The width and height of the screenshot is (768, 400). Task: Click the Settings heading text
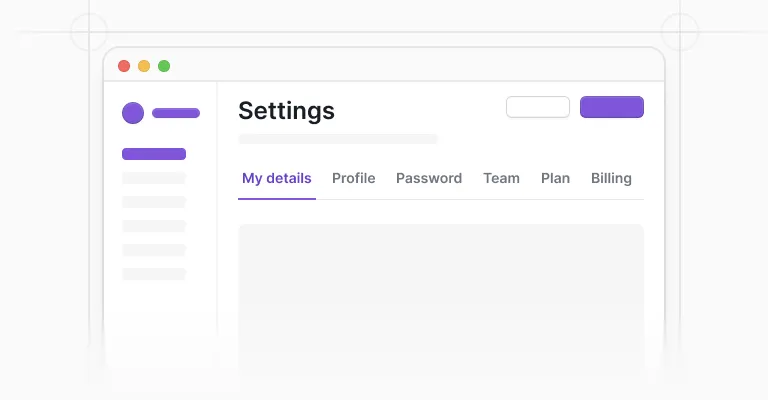click(x=287, y=111)
